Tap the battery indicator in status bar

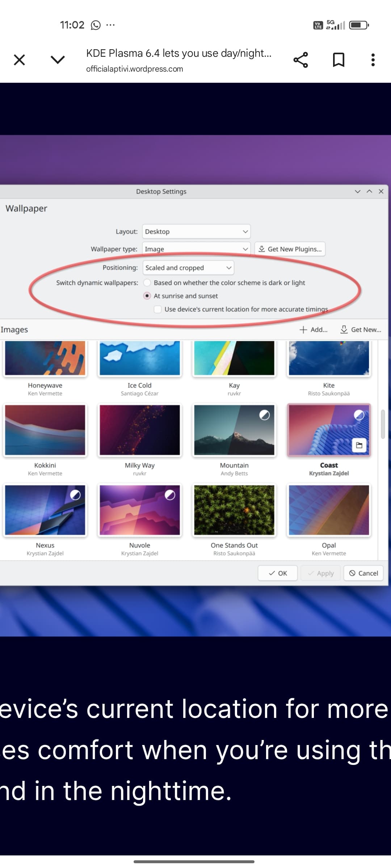tap(359, 25)
